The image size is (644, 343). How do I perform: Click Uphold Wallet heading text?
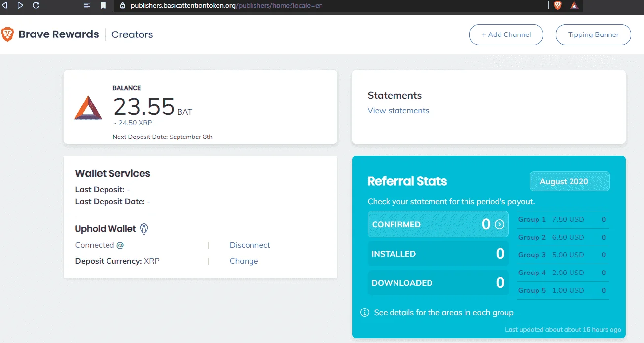tap(106, 229)
